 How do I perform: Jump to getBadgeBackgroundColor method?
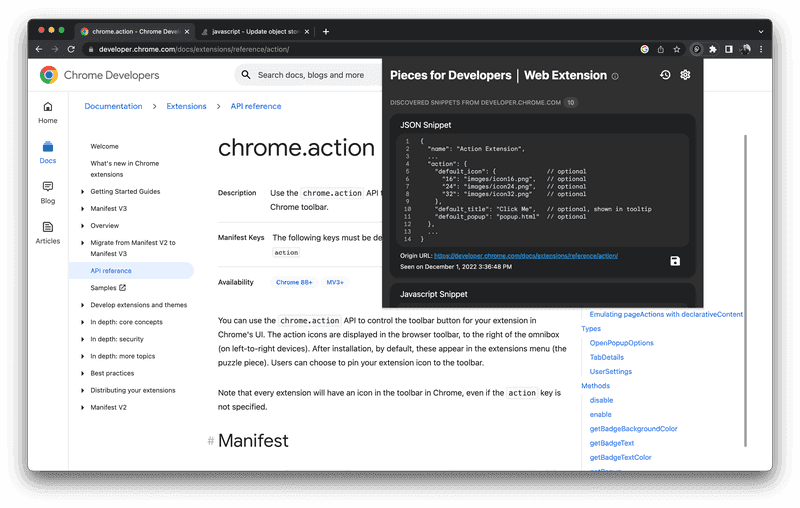(633, 429)
